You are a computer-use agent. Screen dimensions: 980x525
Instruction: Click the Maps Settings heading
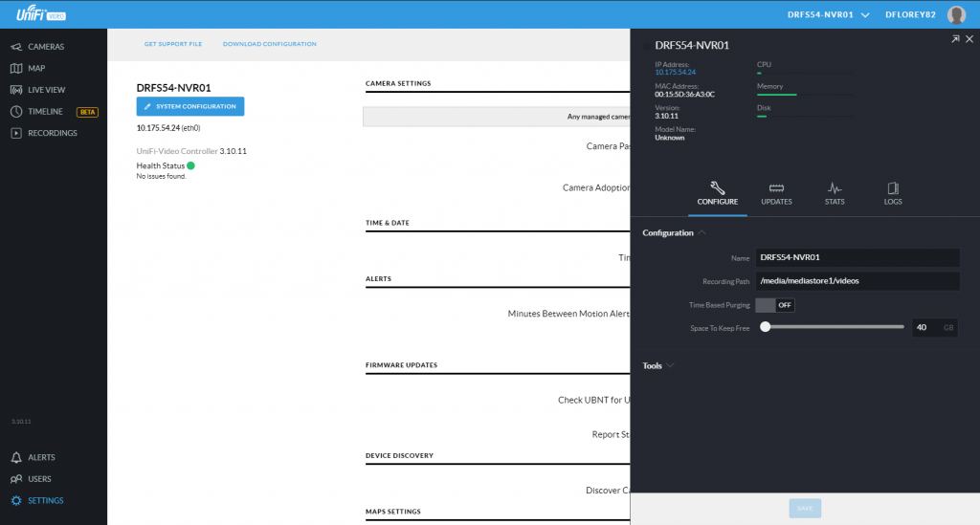[393, 512]
